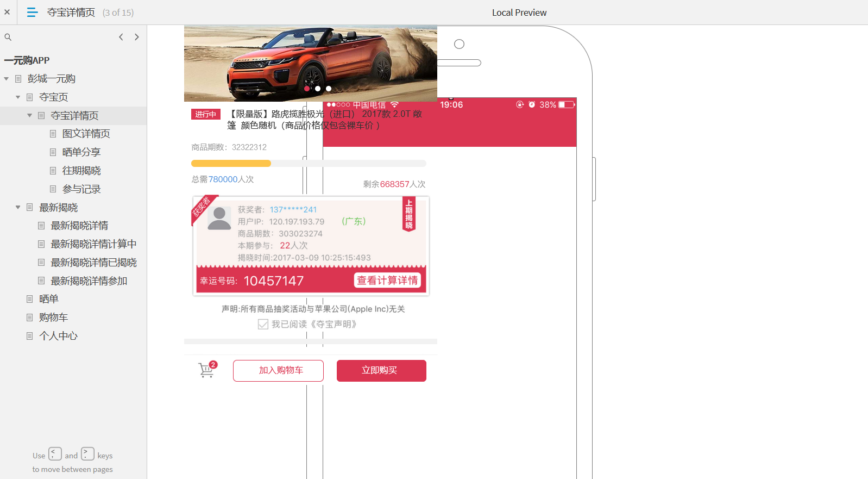Click the phone status bar WiFi icon

pos(395,104)
